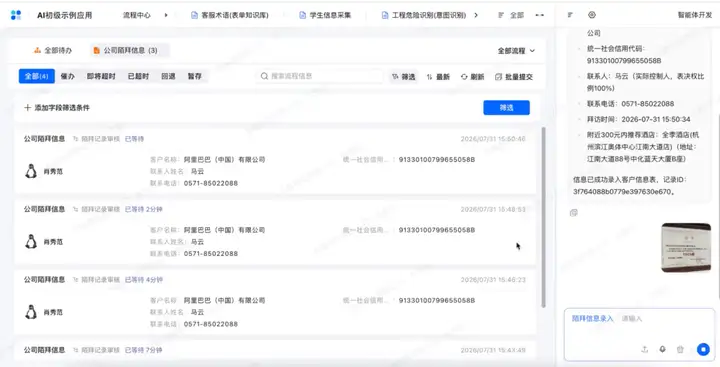Select the 回退 filter tab
This screenshot has width=720, height=367.
(x=168, y=76)
